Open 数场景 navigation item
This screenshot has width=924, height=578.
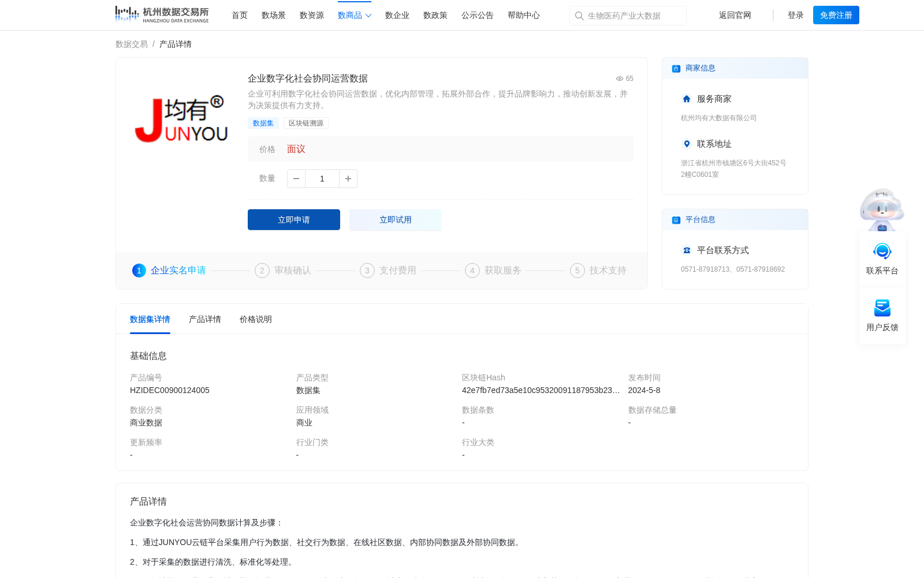274,16
